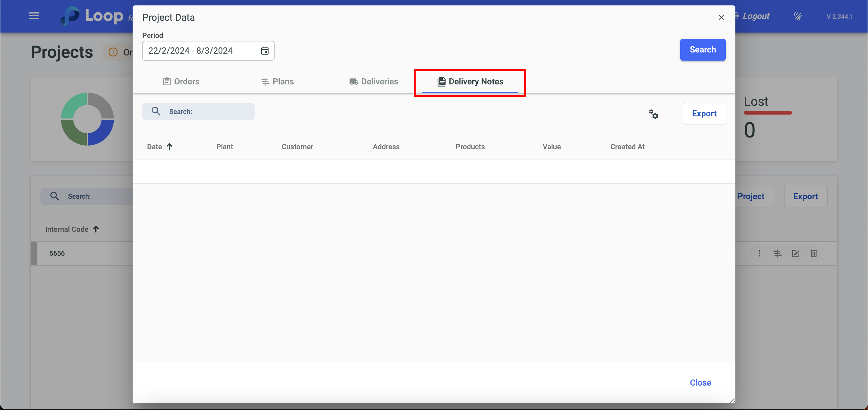Open the calendar picker icon in Period field
Image resolution: width=868 pixels, height=410 pixels.
tap(265, 51)
